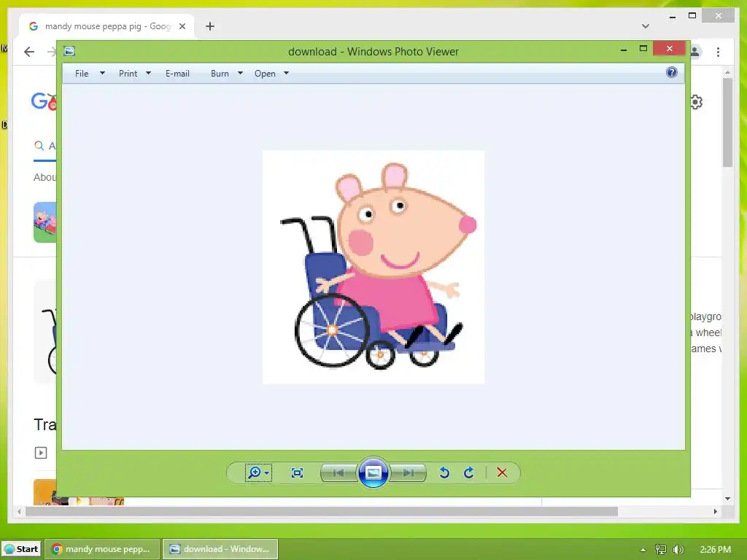Open the Open menu in Photo Viewer

pyautogui.click(x=265, y=74)
